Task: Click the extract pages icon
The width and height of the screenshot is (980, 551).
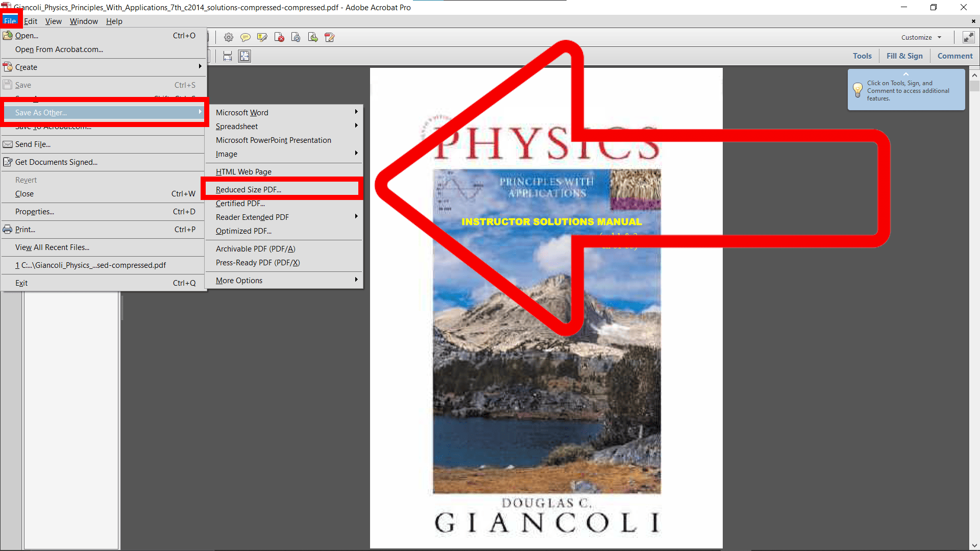Action: click(x=312, y=37)
